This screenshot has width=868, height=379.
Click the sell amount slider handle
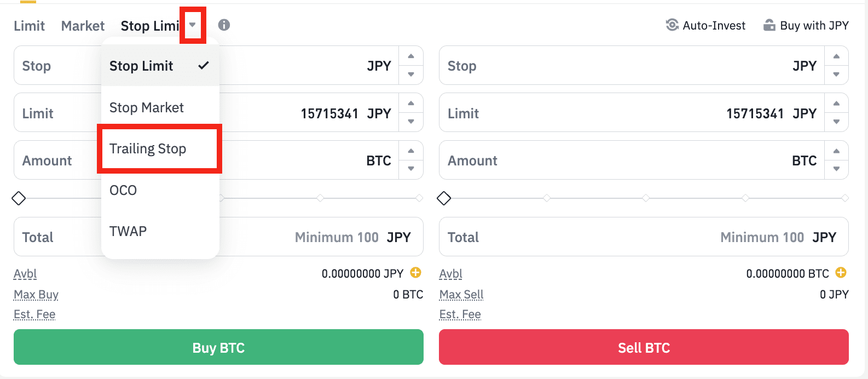pos(444,198)
